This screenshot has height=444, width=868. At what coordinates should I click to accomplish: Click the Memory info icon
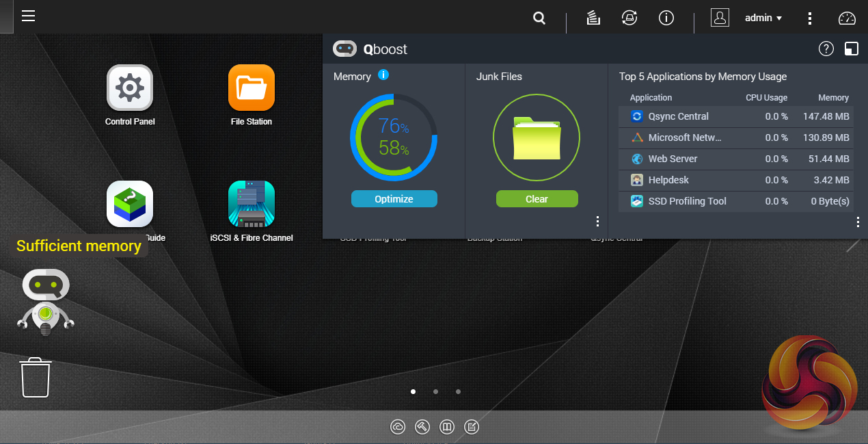pyautogui.click(x=383, y=75)
